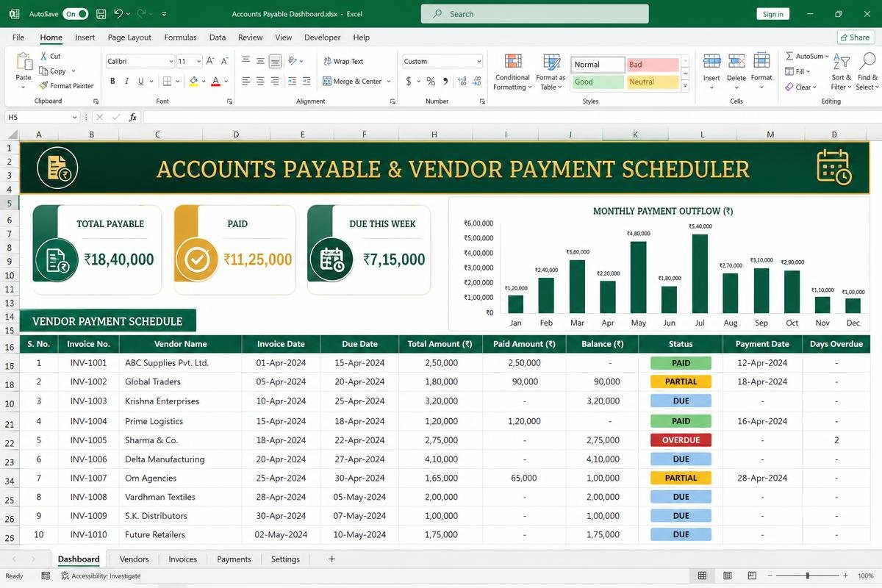The image size is (882, 588).
Task: Click the Format Painter brush
Action: [x=44, y=85]
